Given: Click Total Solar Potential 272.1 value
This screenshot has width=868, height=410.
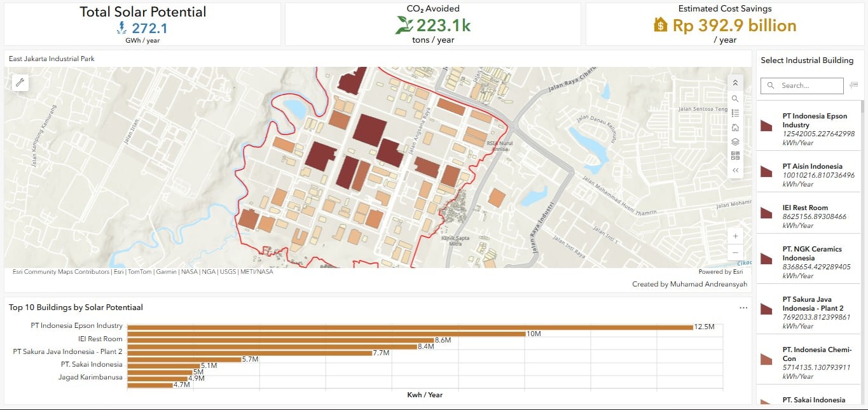Looking at the screenshot, I should point(149,28).
